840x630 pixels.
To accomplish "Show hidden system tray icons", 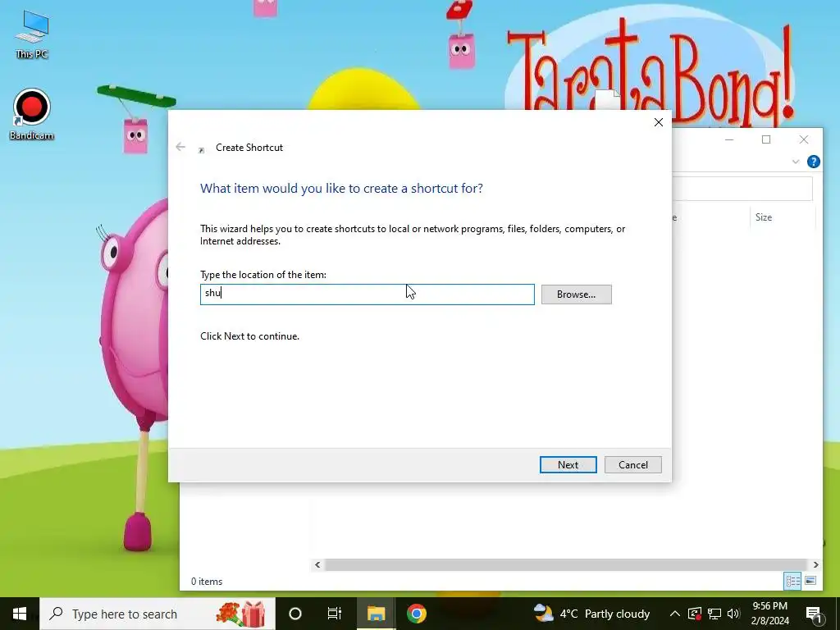I will [675, 614].
